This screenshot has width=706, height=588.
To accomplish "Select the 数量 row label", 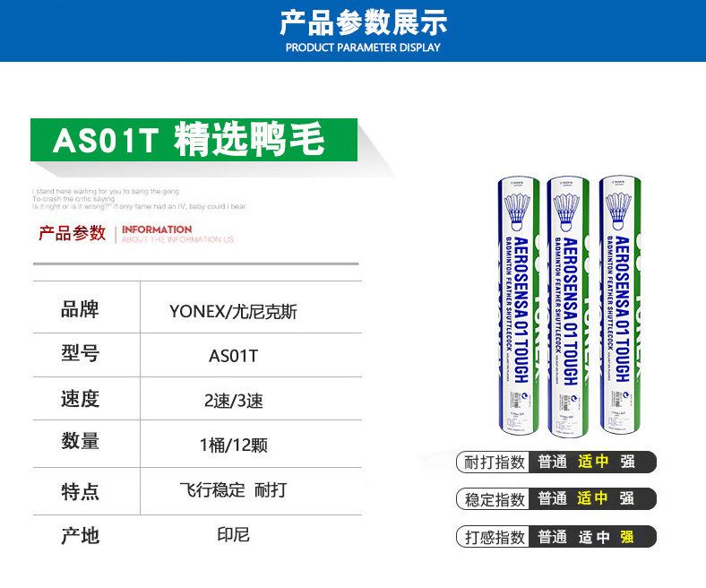I will click(80, 441).
